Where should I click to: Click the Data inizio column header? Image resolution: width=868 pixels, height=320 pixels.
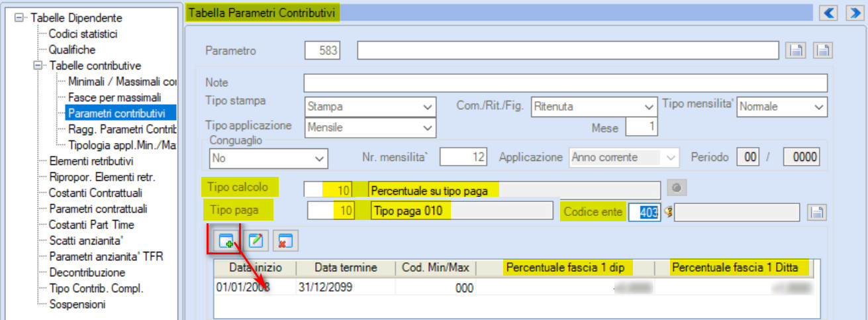click(x=256, y=268)
